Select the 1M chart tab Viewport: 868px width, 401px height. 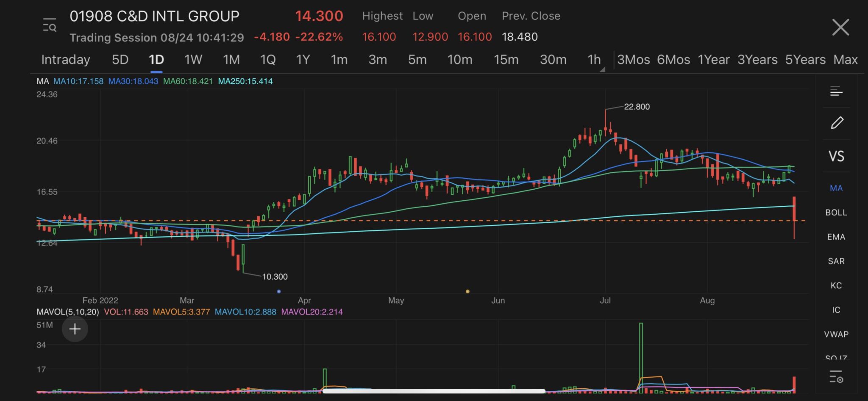tap(231, 60)
